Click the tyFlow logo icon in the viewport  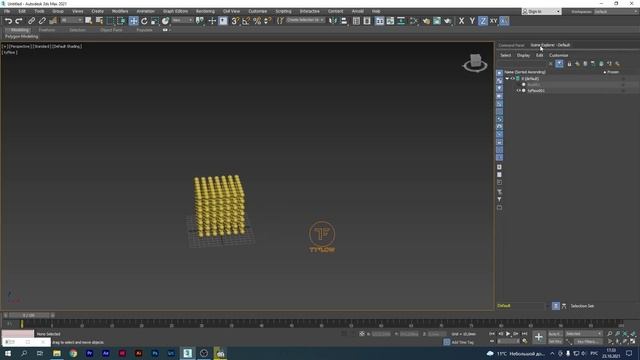point(322,237)
